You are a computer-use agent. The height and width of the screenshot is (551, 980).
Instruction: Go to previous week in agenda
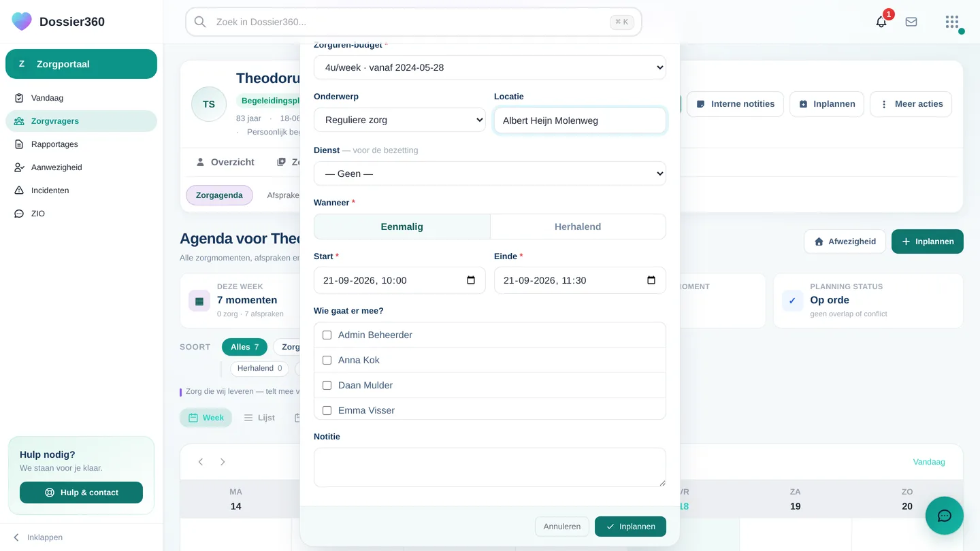pyautogui.click(x=201, y=462)
